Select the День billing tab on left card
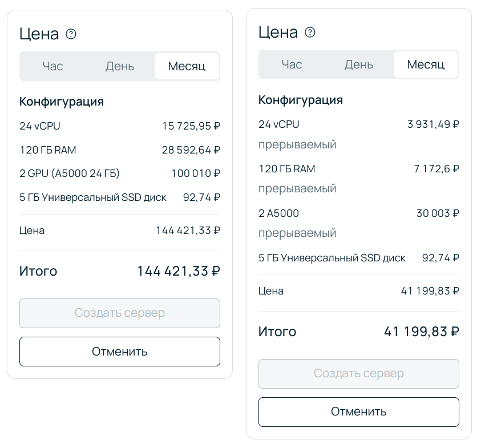The image size is (481, 448). (119, 66)
